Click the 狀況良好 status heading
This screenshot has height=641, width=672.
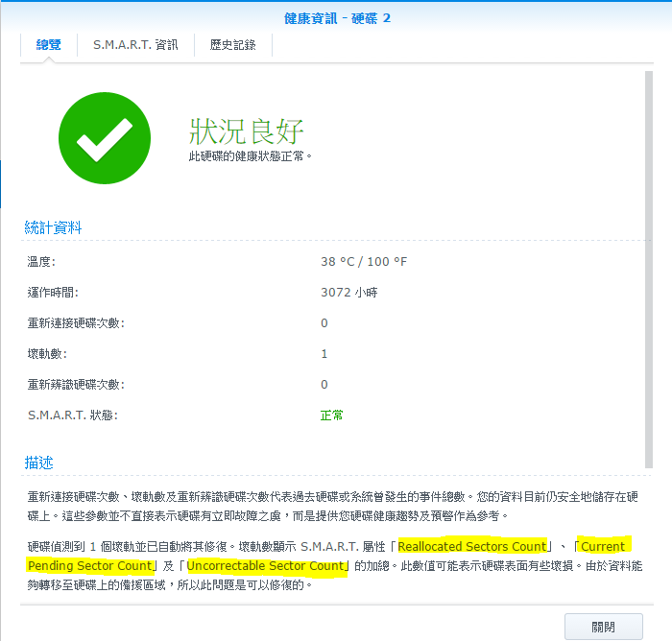[246, 131]
